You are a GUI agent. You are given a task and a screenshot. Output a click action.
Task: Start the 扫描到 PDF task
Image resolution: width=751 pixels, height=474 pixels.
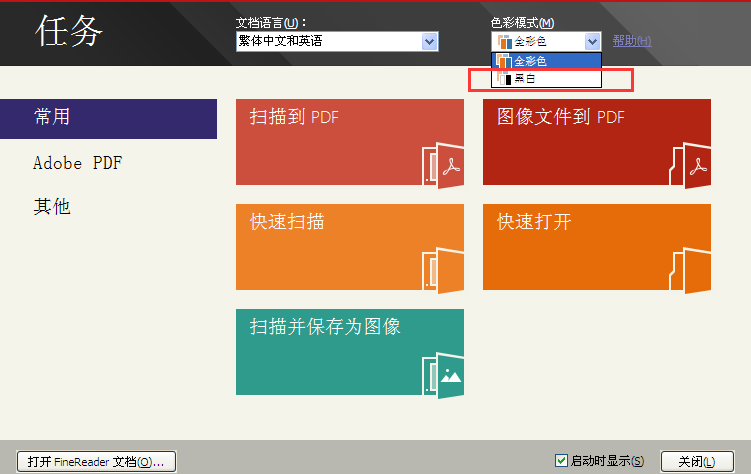(350, 142)
